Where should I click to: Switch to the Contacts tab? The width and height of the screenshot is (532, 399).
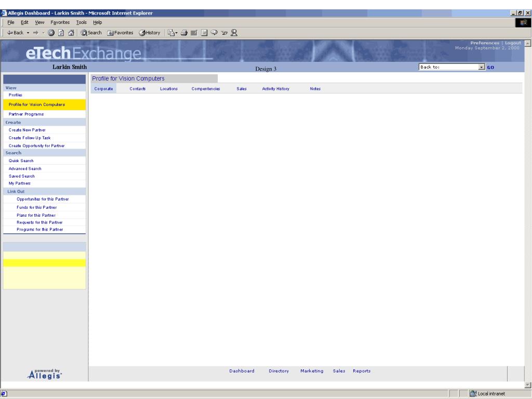point(137,89)
